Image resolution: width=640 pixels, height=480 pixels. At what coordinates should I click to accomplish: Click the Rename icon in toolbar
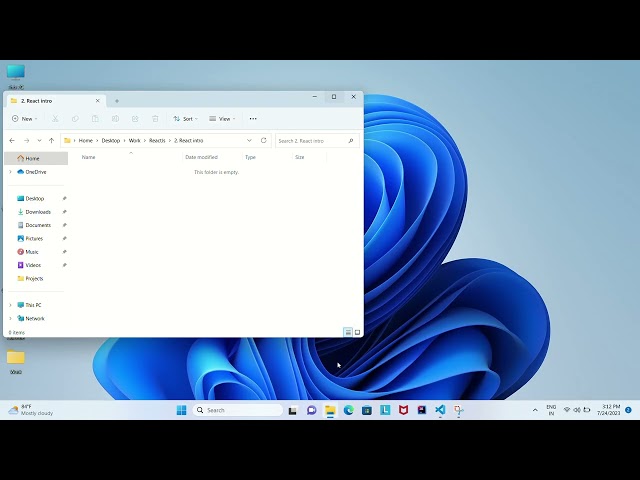coord(115,119)
